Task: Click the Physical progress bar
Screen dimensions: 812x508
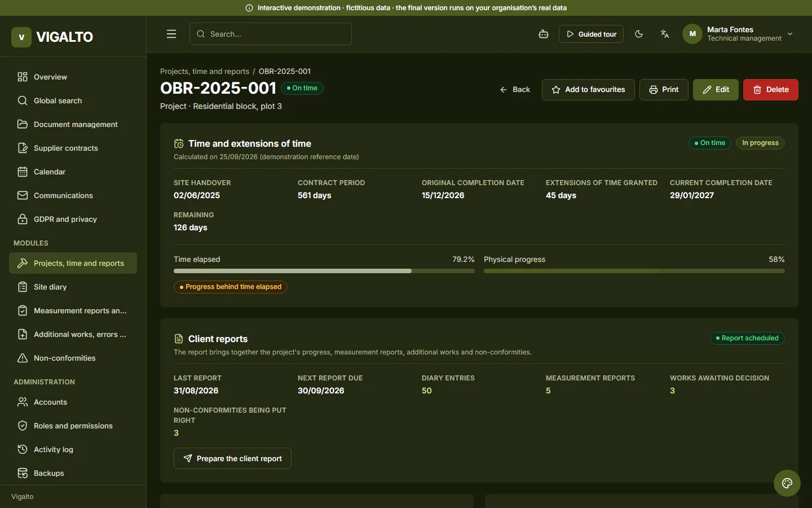Action: click(634, 271)
